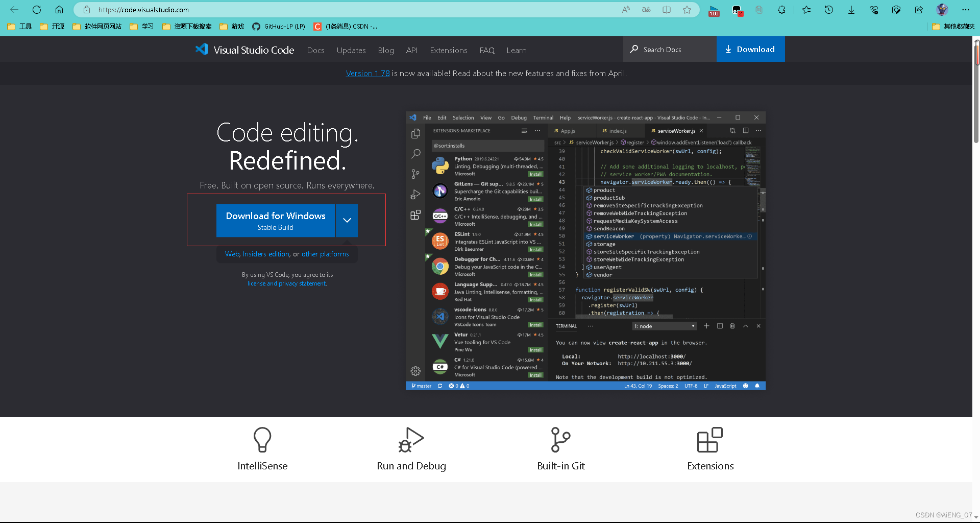Open the Version 1.78 link
The image size is (980, 523).
(x=367, y=74)
